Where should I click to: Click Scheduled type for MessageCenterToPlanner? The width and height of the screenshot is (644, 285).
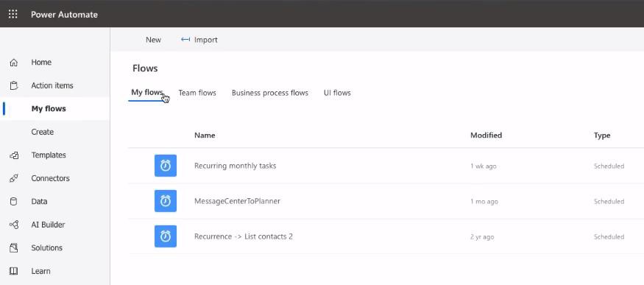point(609,202)
